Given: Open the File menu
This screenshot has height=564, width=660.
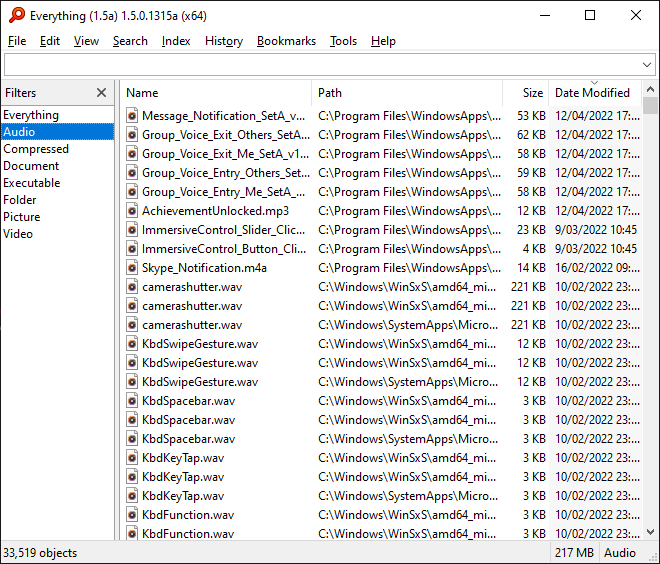Looking at the screenshot, I should [17, 41].
